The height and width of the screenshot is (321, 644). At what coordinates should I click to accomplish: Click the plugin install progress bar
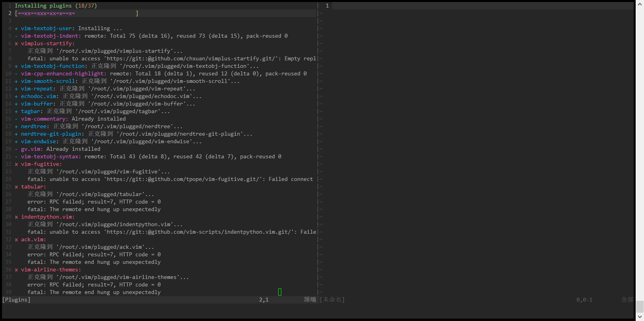[x=77, y=13]
